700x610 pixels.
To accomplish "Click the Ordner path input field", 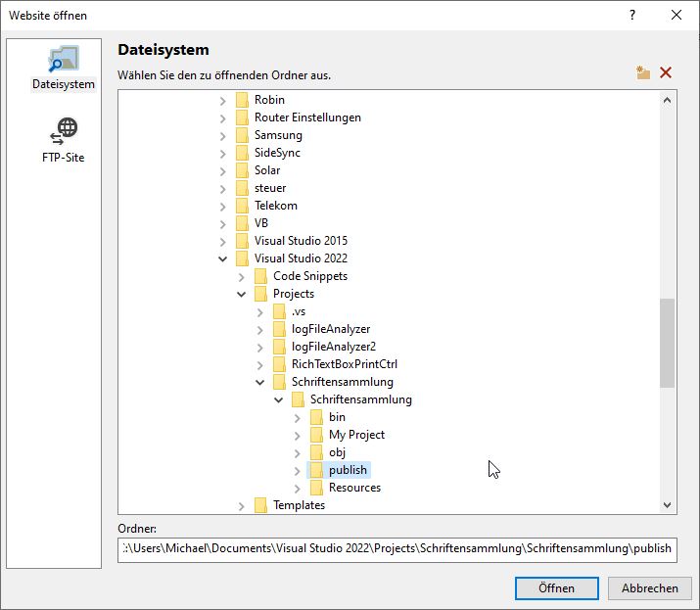I will tap(397, 548).
